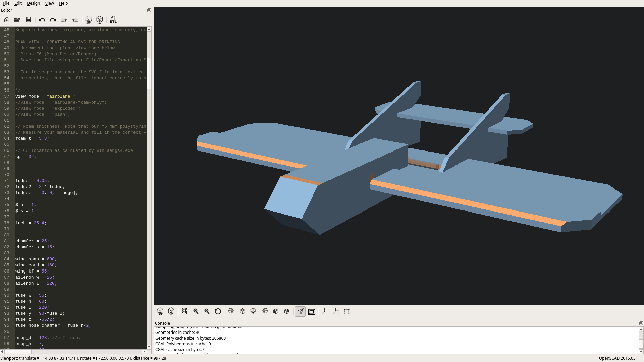Save the file with the floppy disk icon
The width and height of the screenshot is (644, 362).
[29, 20]
